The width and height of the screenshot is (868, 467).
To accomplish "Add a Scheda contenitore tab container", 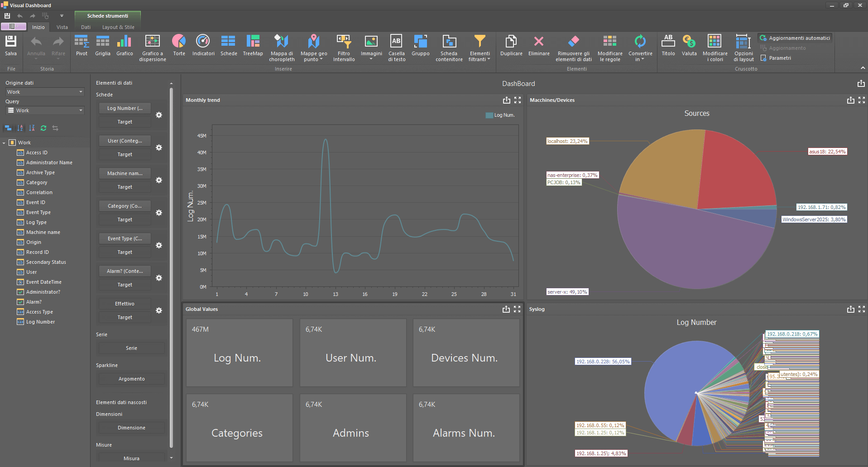I will (449, 48).
